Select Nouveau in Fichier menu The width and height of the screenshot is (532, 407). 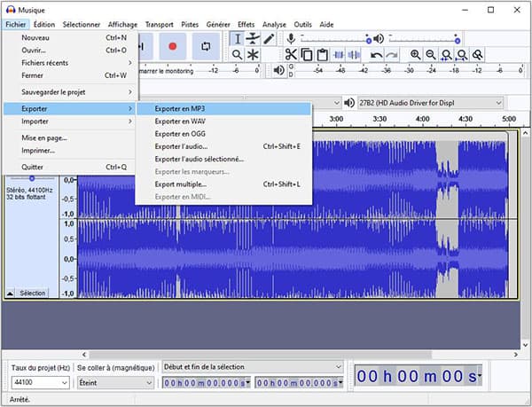tap(69, 37)
